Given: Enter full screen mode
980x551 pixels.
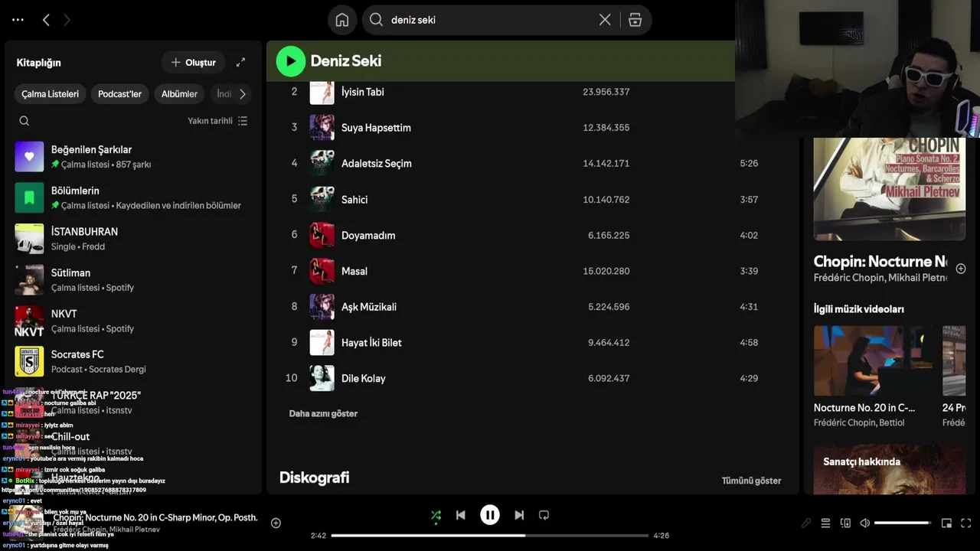Looking at the screenshot, I should pos(965,523).
